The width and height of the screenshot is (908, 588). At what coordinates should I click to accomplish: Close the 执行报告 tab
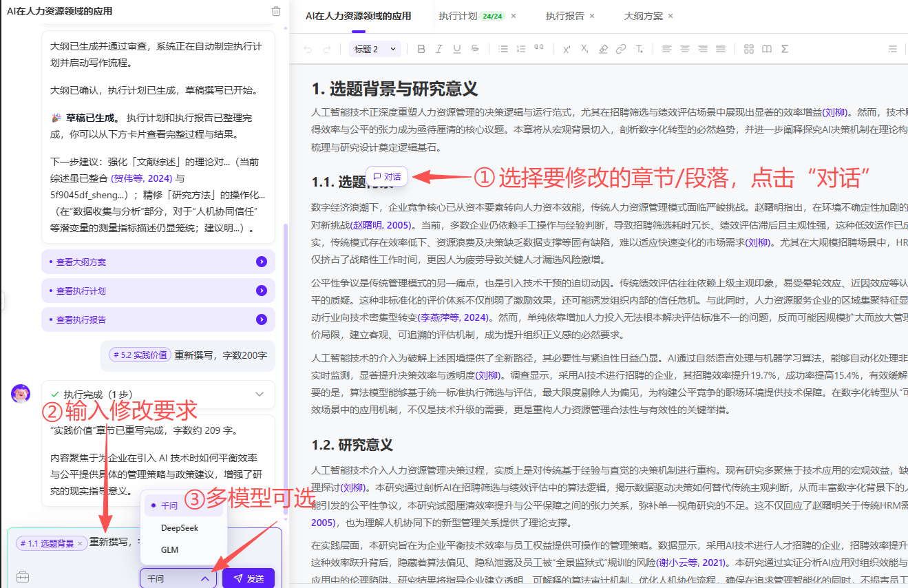(x=592, y=16)
